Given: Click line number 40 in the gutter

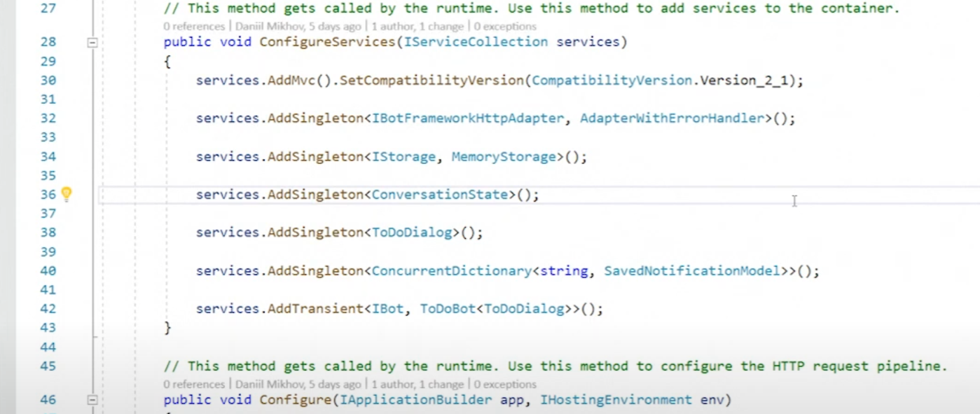Looking at the screenshot, I should [48, 271].
